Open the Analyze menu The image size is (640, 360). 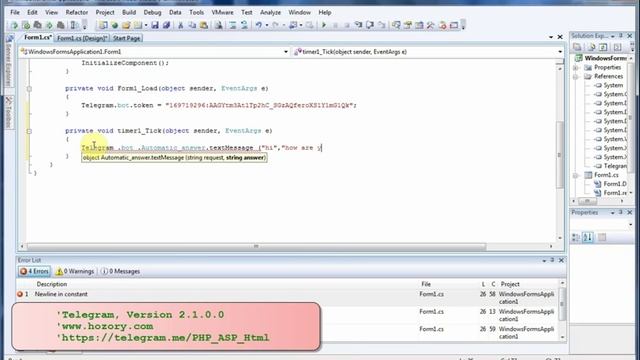pyautogui.click(x=270, y=12)
